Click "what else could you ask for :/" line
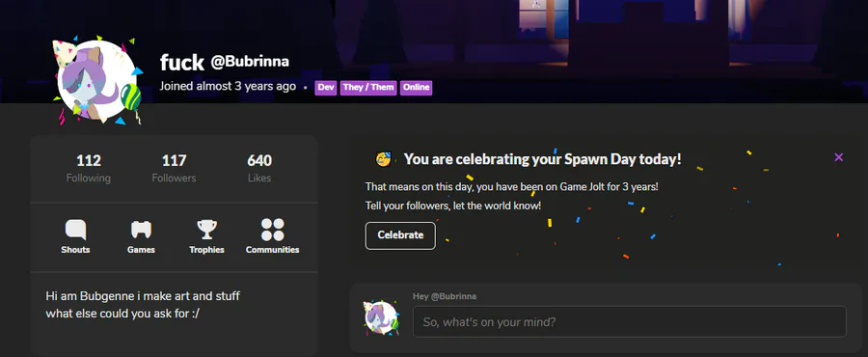 click(122, 314)
